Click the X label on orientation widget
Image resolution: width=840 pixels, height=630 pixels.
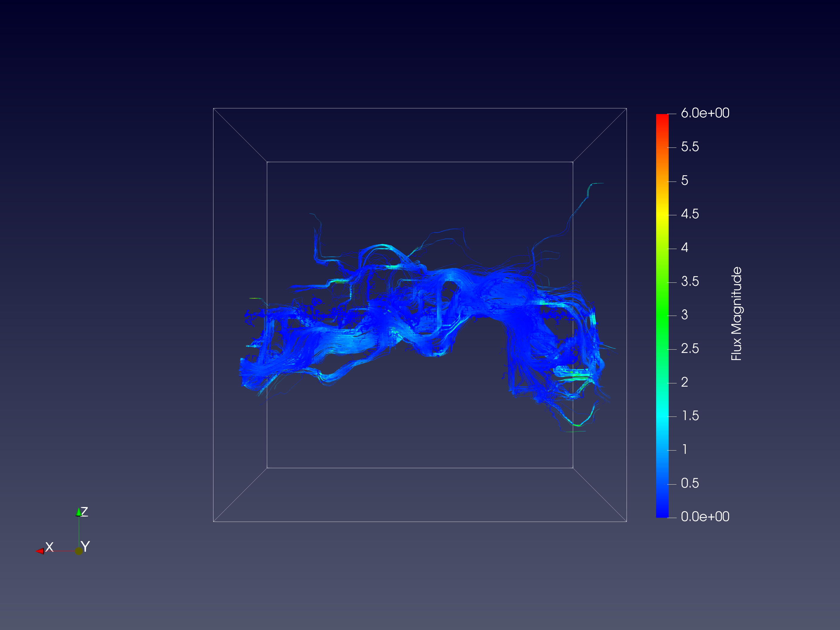tap(49, 547)
